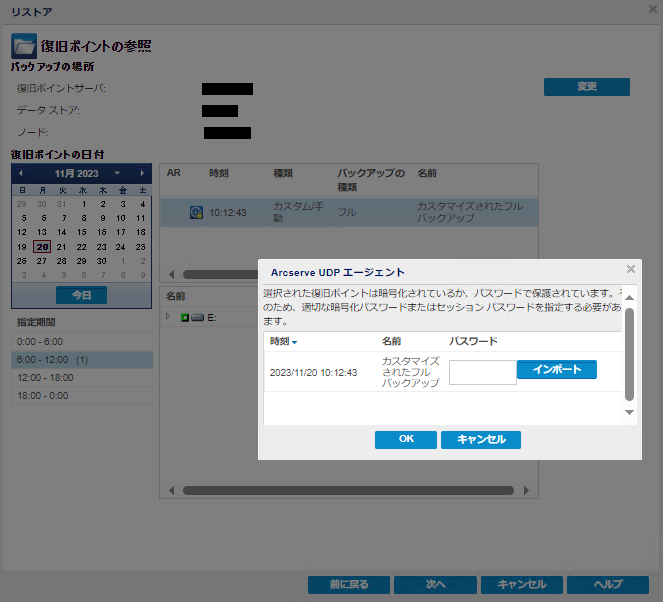This screenshot has height=602, width=663.
Task: Sort by the 時刻 column in dialog
Action: point(283,341)
